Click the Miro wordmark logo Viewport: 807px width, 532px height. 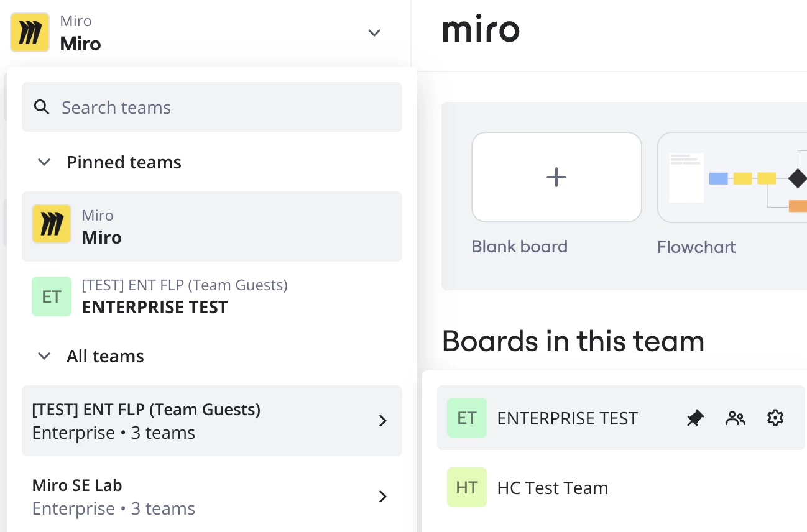pos(481,31)
